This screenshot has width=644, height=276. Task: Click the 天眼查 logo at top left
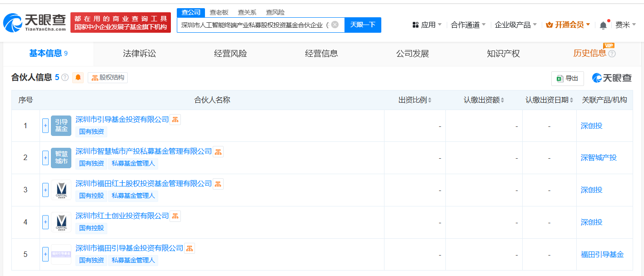pyautogui.click(x=35, y=22)
